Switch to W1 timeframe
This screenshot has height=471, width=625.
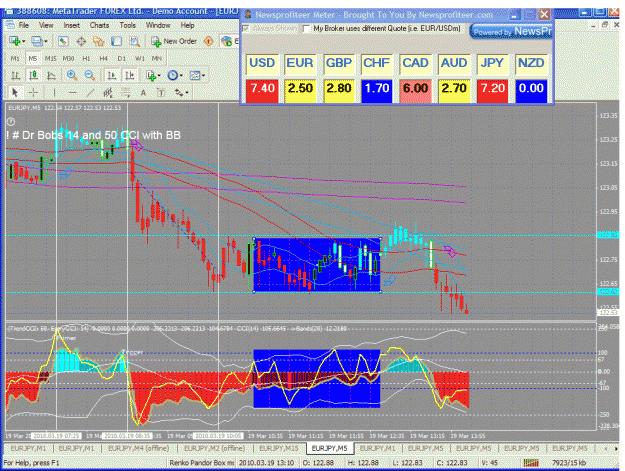coord(140,59)
